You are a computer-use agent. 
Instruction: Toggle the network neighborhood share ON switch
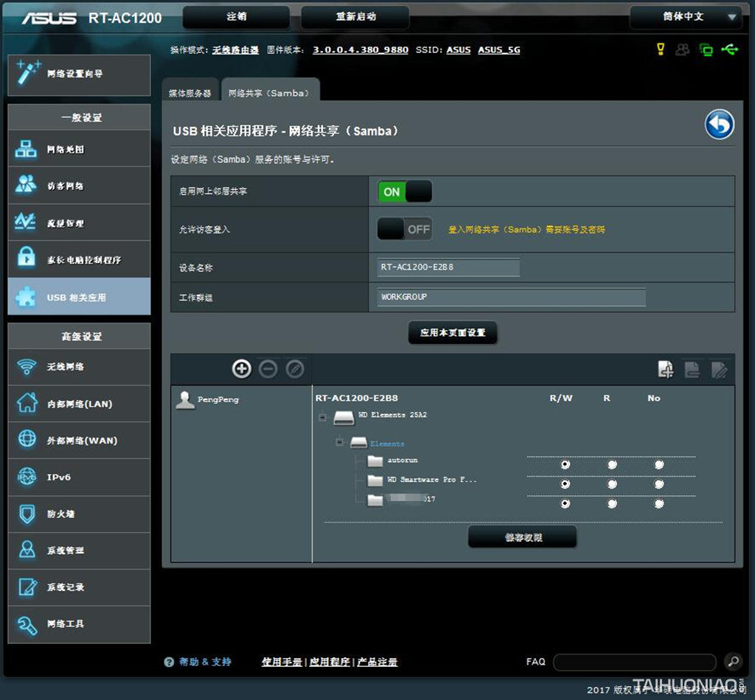[405, 192]
